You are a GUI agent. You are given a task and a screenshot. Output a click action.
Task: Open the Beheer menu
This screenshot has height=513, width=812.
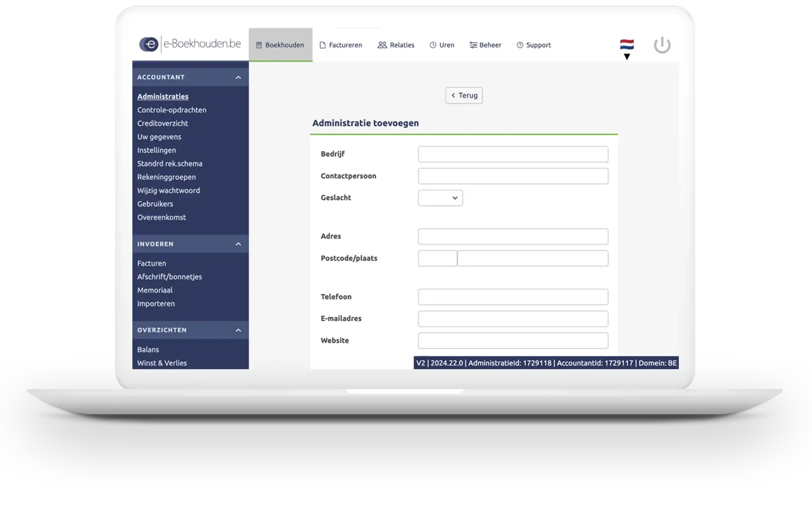(x=485, y=45)
